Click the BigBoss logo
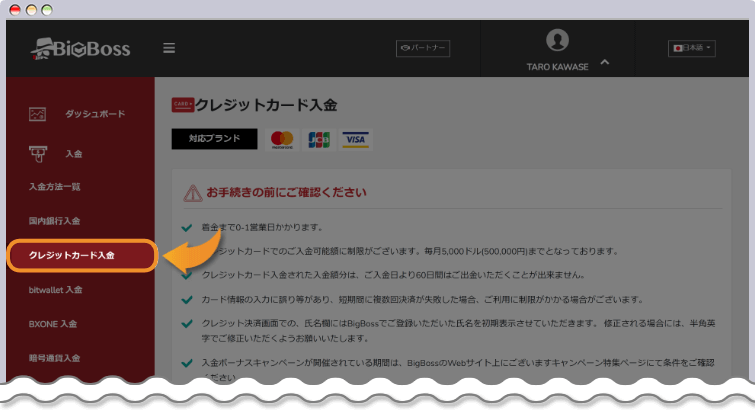755x410 pixels. coord(80,49)
